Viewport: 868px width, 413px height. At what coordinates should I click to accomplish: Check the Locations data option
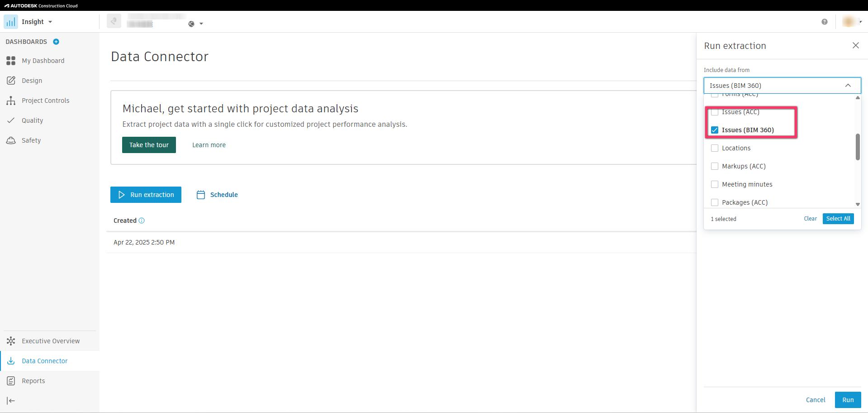(715, 148)
